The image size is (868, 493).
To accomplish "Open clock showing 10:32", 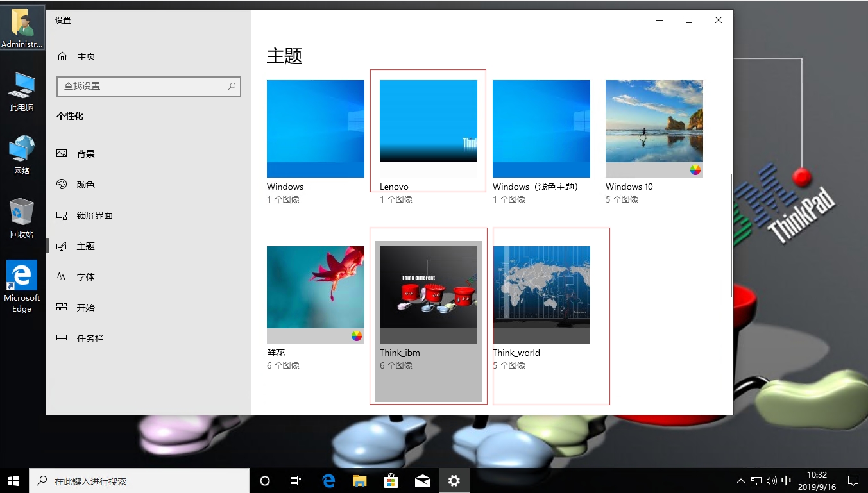I will 817,481.
